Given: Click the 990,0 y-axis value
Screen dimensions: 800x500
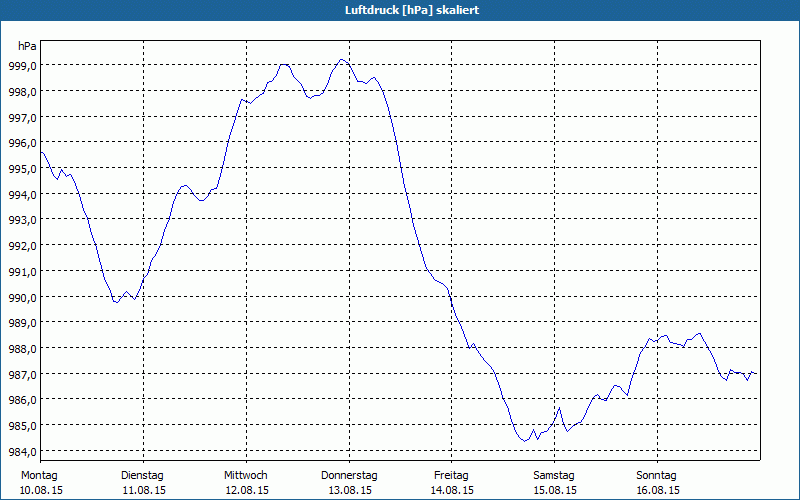Looking at the screenshot, I should pyautogui.click(x=23, y=297).
